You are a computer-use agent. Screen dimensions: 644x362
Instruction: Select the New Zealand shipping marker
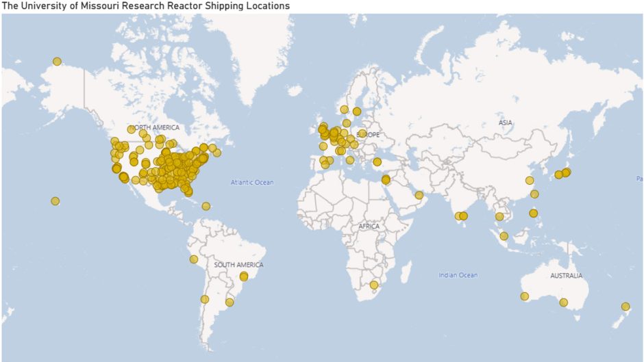click(626, 307)
